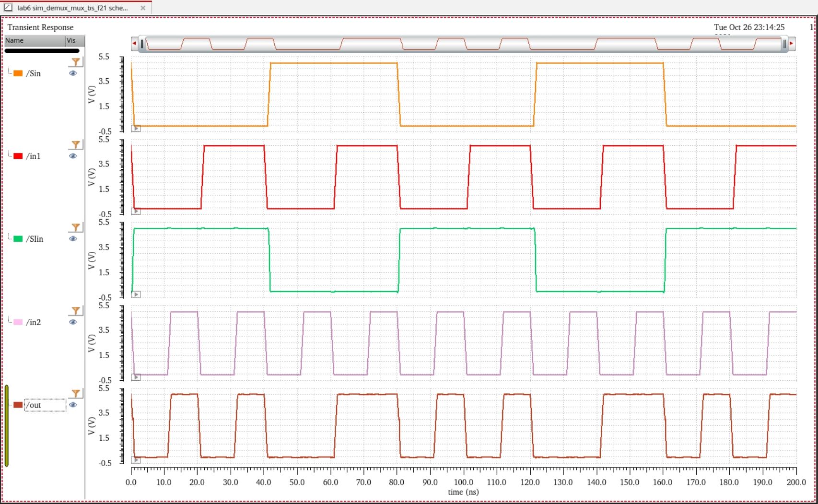Click the strip marker icon above /in2 eye
The width and height of the screenshot is (818, 504).
coord(75,311)
